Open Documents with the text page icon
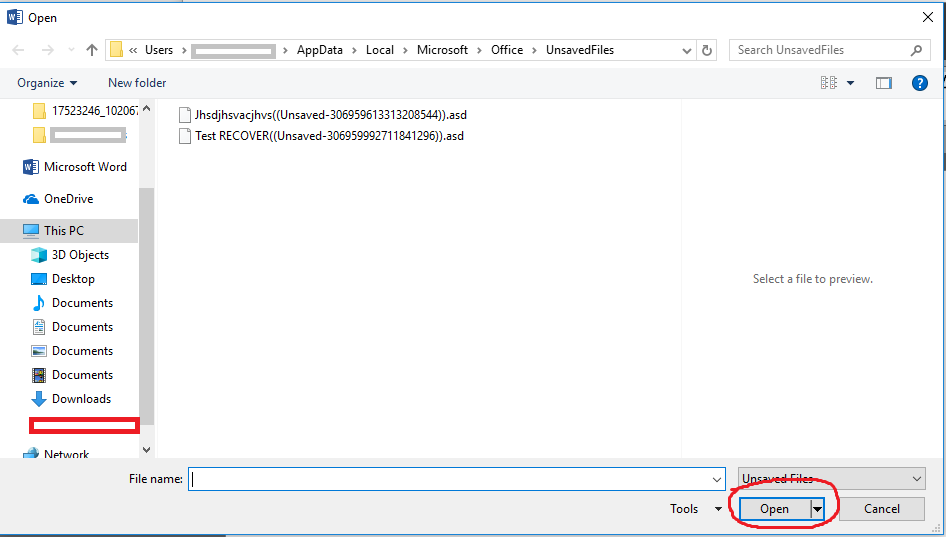The height and width of the screenshot is (537, 946). (x=72, y=327)
